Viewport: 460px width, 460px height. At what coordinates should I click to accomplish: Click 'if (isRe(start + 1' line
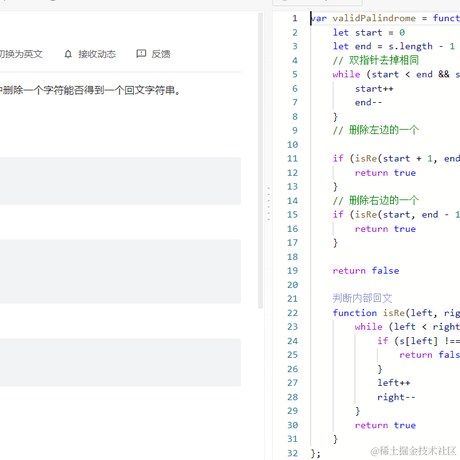[x=396, y=159]
